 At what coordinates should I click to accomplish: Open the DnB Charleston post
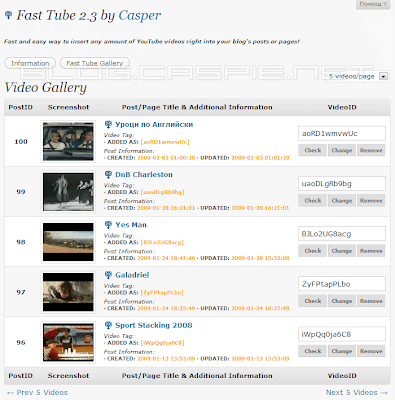click(x=144, y=175)
